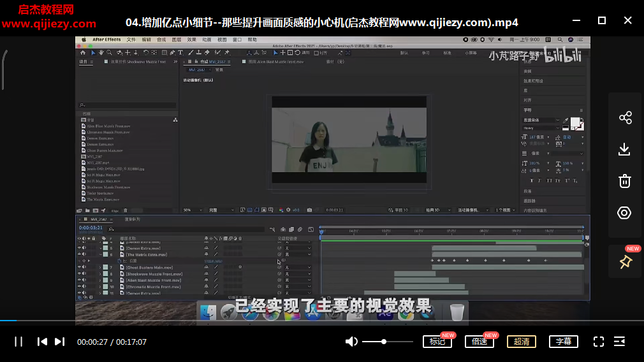
Task: Change quality via the 超清 button
Action: pyautogui.click(x=522, y=342)
